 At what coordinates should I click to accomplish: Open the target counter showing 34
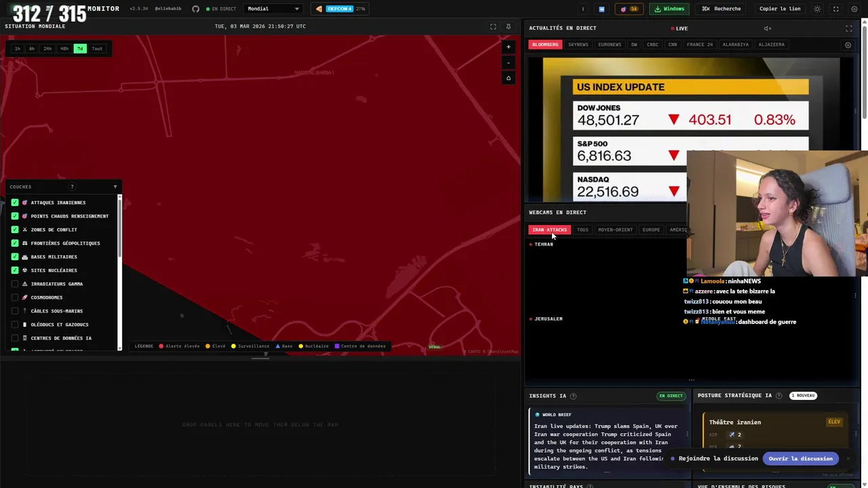[x=629, y=9]
